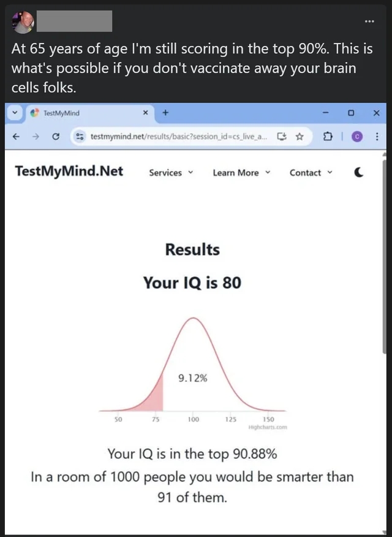Click the browser forward arrow
The height and width of the screenshot is (537, 392).
36,137
